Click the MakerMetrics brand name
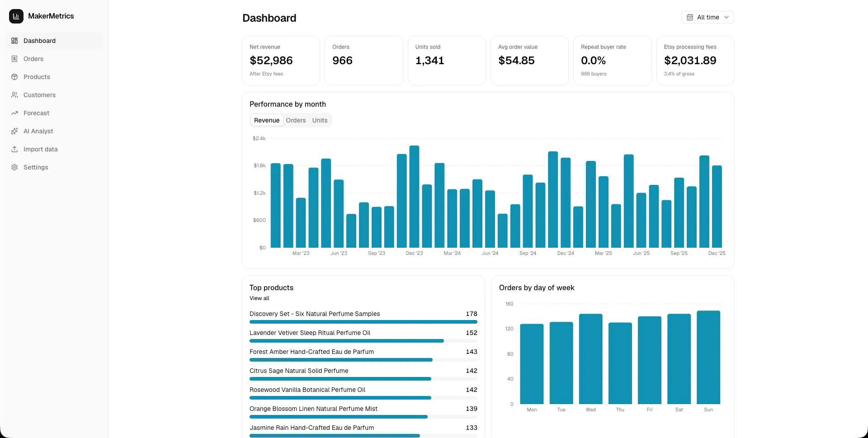 51,16
